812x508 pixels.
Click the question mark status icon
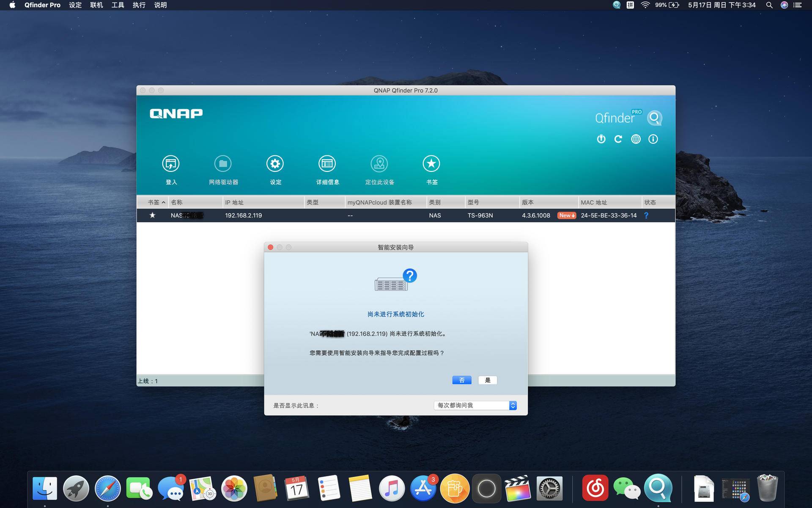[646, 215]
